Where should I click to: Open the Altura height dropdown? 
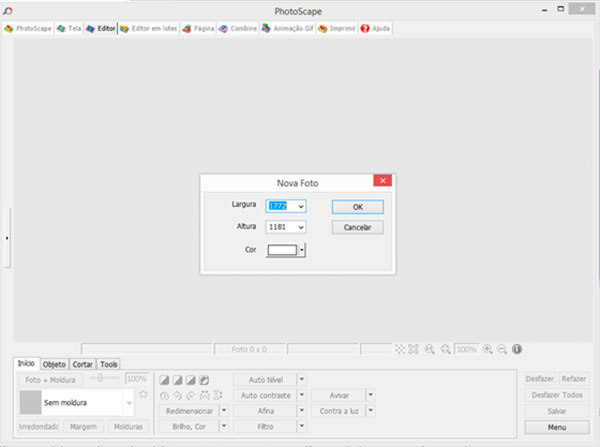(x=301, y=227)
